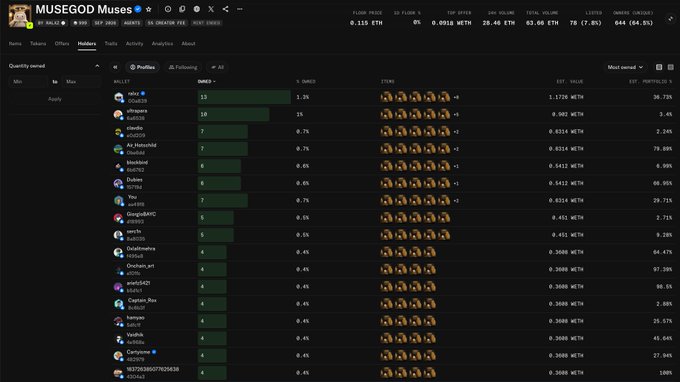Viewport: 680px width, 382px height.
Task: Open the Activity tab
Action: click(134, 44)
